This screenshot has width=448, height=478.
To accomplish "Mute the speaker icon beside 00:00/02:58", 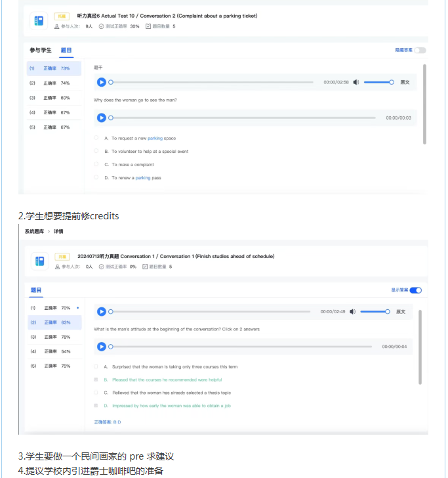I will [x=356, y=82].
